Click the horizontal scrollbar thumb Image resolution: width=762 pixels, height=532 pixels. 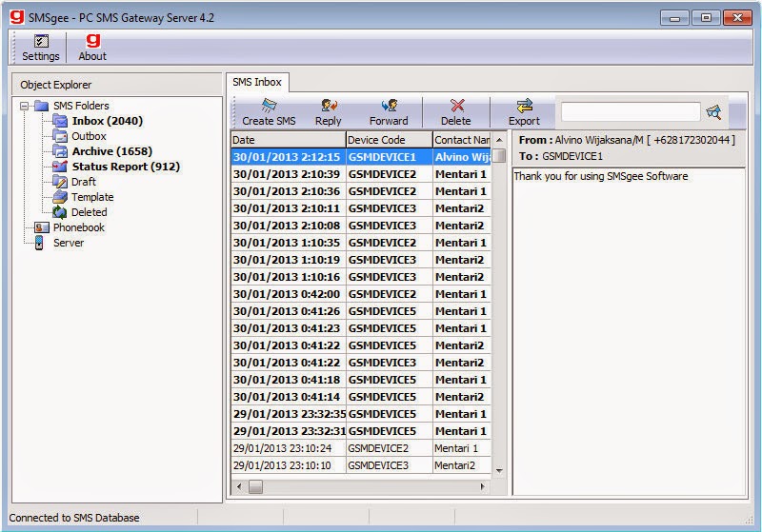255,486
